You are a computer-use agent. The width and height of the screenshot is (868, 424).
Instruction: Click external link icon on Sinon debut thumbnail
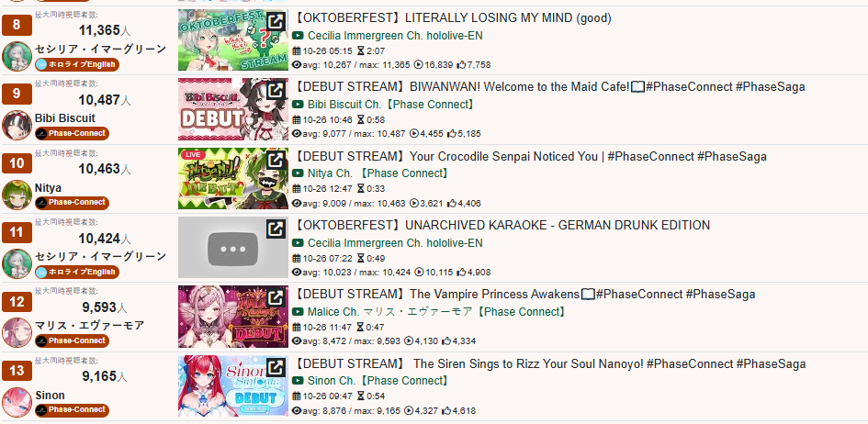(276, 367)
